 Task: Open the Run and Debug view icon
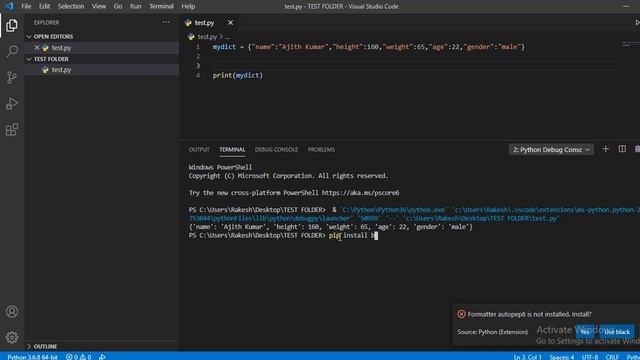point(12,104)
